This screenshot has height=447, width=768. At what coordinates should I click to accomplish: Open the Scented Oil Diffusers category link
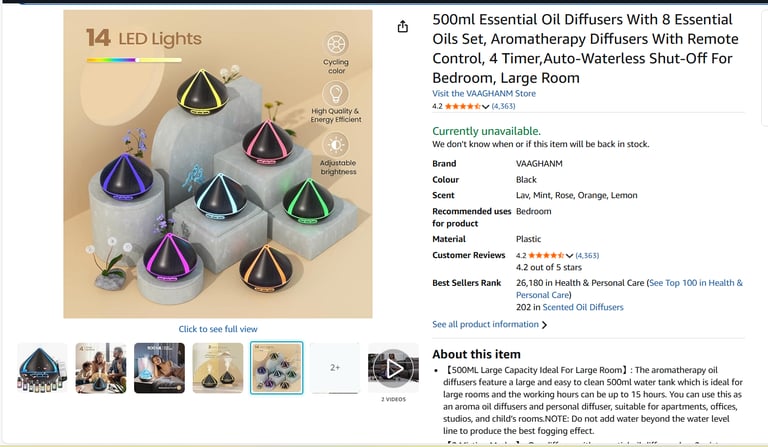point(583,307)
